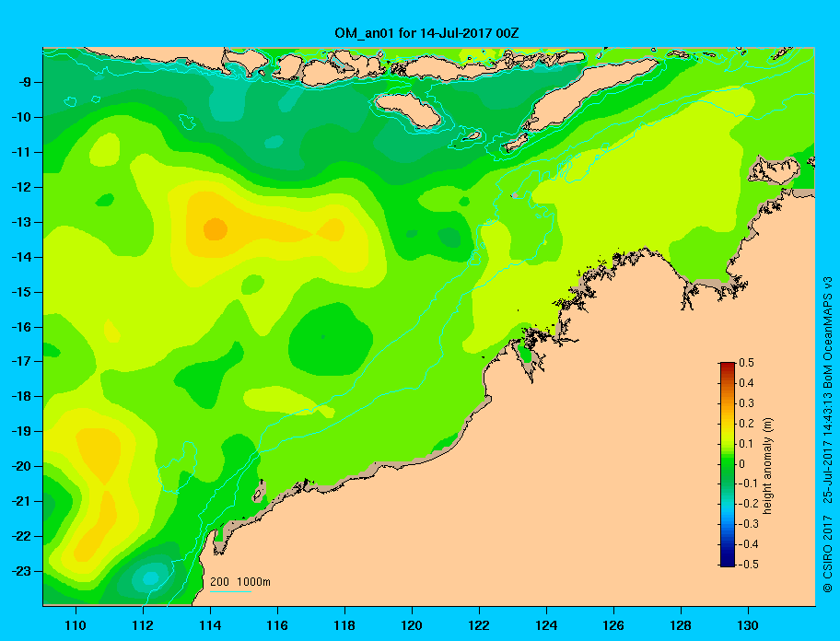The image size is (840, 641).
Task: Click longitude label 124 on x-axis
Action: tap(546, 625)
